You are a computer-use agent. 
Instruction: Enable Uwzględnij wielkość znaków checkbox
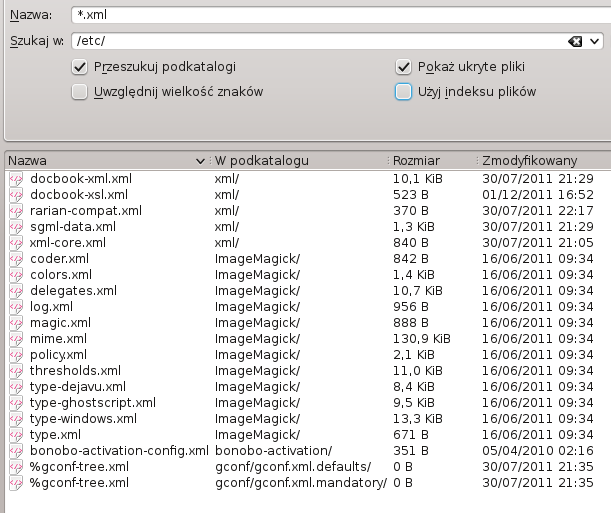click(x=80, y=92)
